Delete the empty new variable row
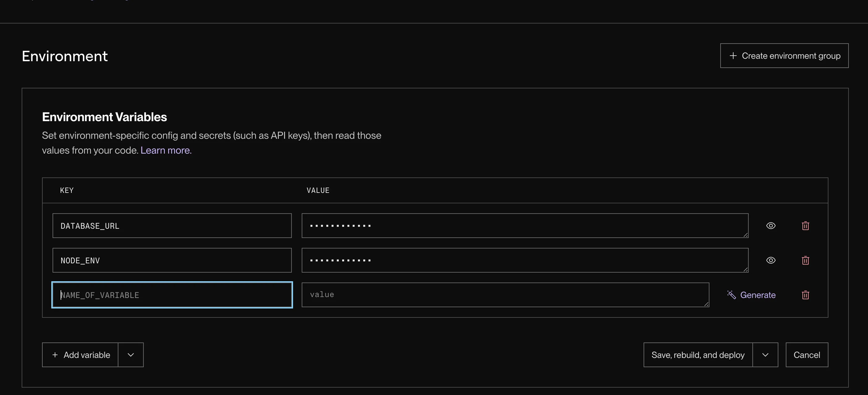 (805, 295)
